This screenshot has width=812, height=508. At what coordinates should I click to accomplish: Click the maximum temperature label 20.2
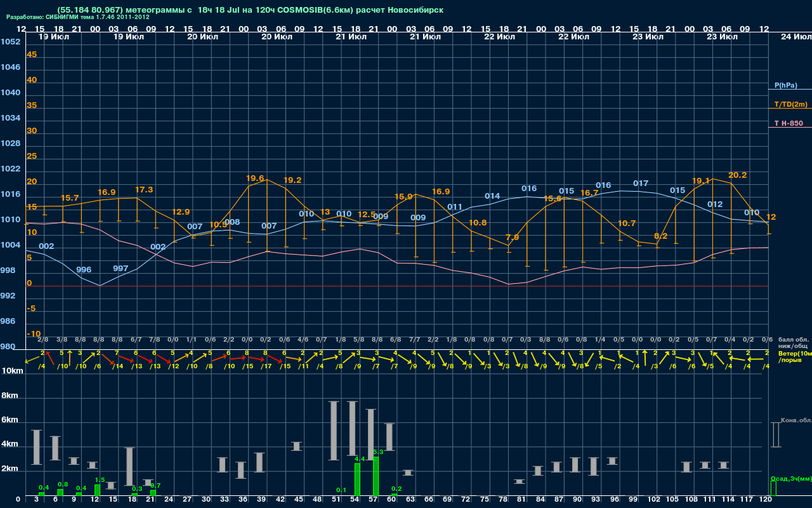tap(737, 175)
